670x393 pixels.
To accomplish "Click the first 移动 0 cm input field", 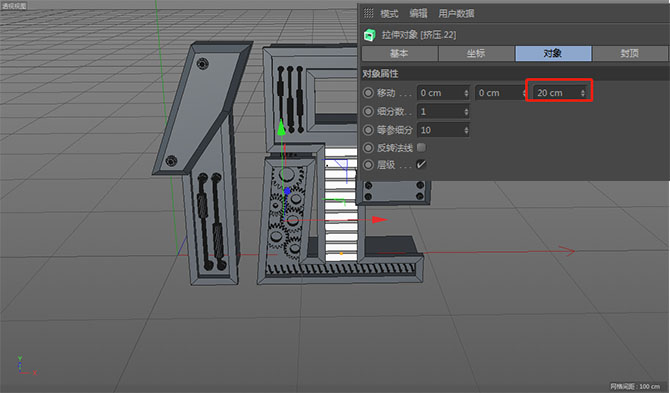I will coord(443,93).
